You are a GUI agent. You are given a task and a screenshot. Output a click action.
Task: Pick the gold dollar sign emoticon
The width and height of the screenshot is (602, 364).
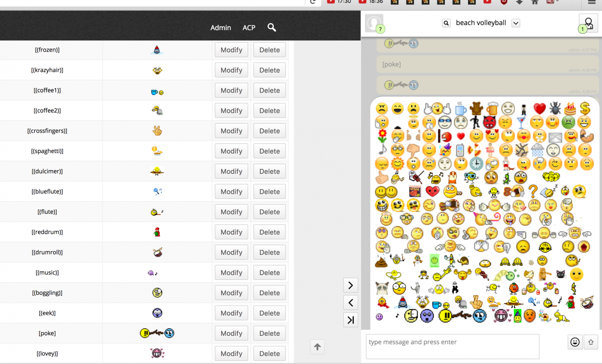coord(585,109)
